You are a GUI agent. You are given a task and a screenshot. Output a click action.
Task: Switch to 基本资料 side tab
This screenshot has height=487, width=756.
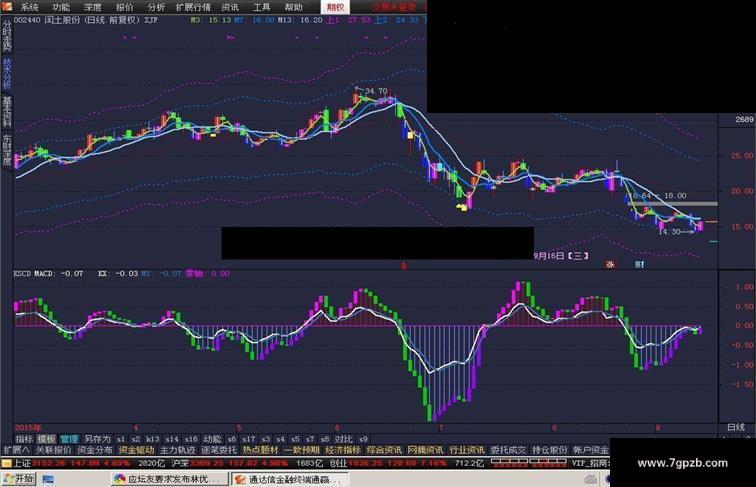click(7, 111)
